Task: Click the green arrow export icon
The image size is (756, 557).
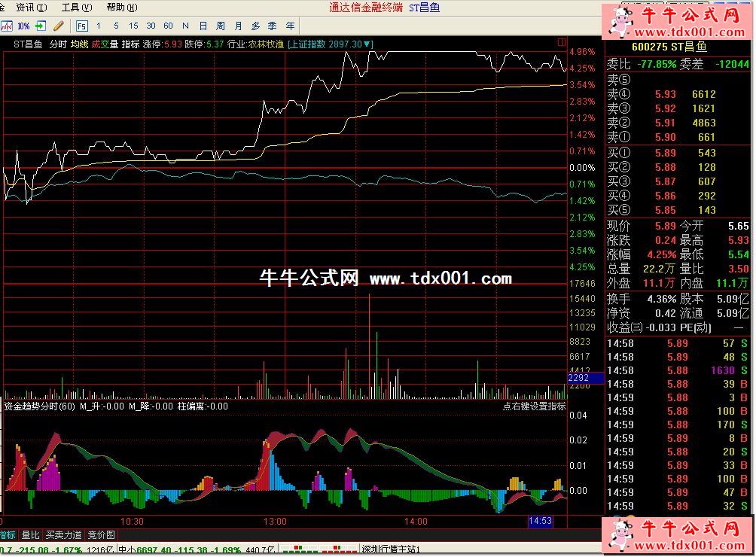Action: click(x=41, y=26)
